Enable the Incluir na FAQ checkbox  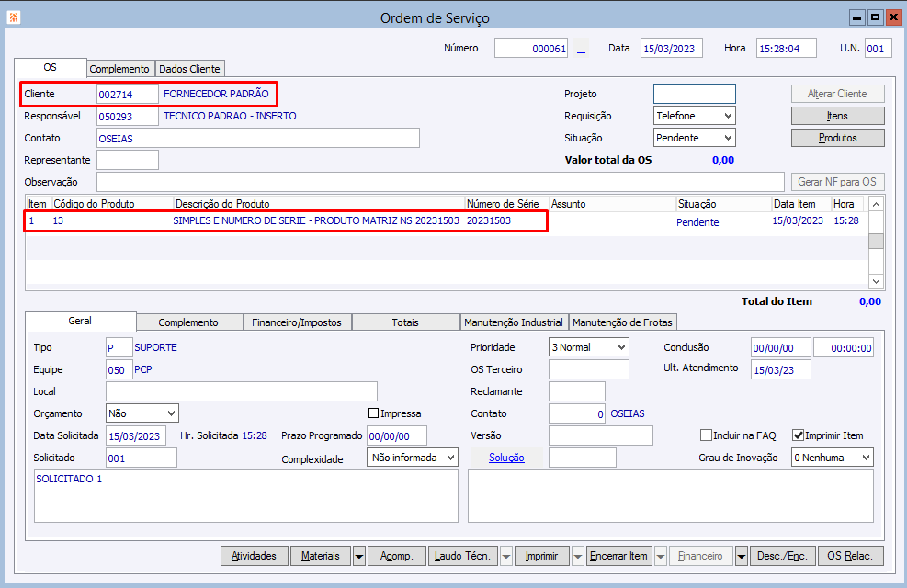tap(706, 435)
